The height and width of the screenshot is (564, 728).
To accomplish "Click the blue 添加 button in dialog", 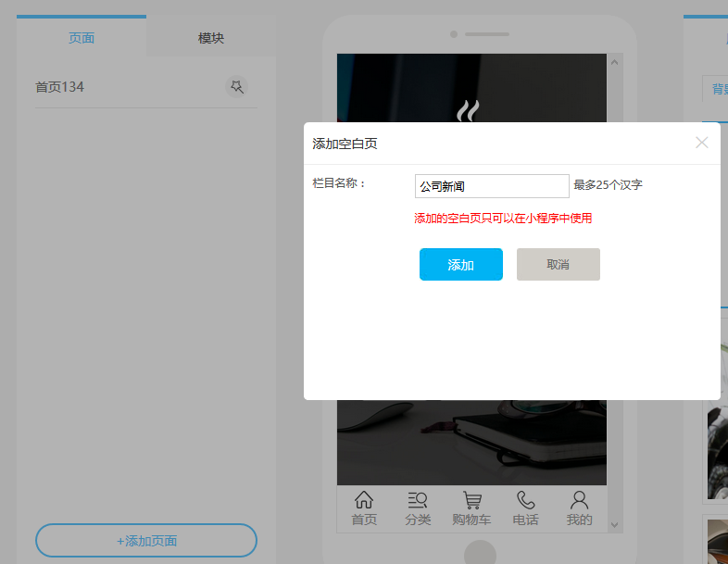I will (460, 264).
